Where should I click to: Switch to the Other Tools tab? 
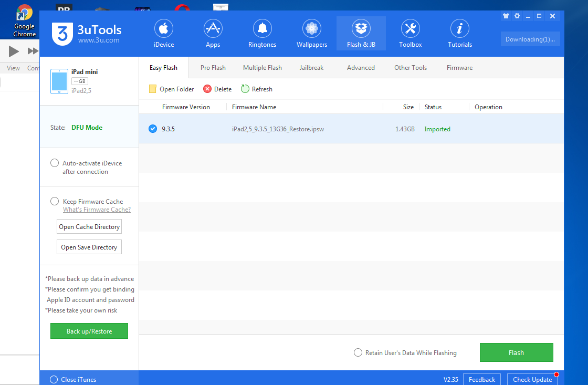410,68
